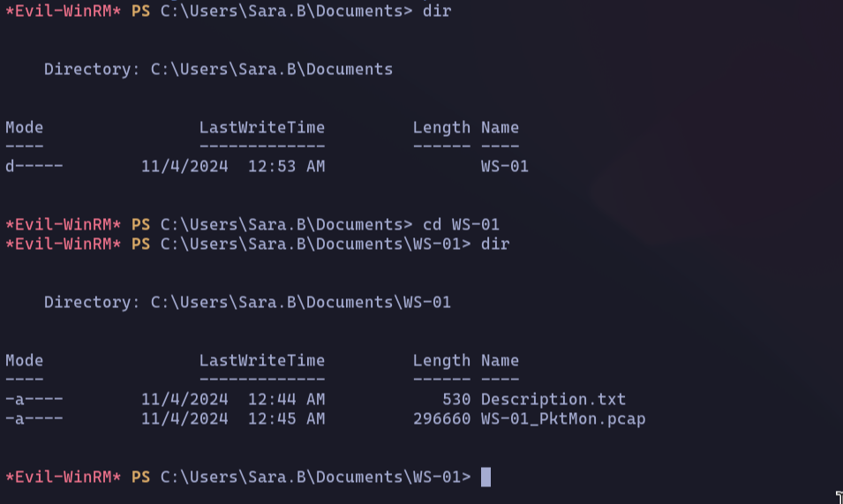Click the LastWriteTime header of the WS-01 listing
Screen dimensions: 843x504
coord(262,360)
